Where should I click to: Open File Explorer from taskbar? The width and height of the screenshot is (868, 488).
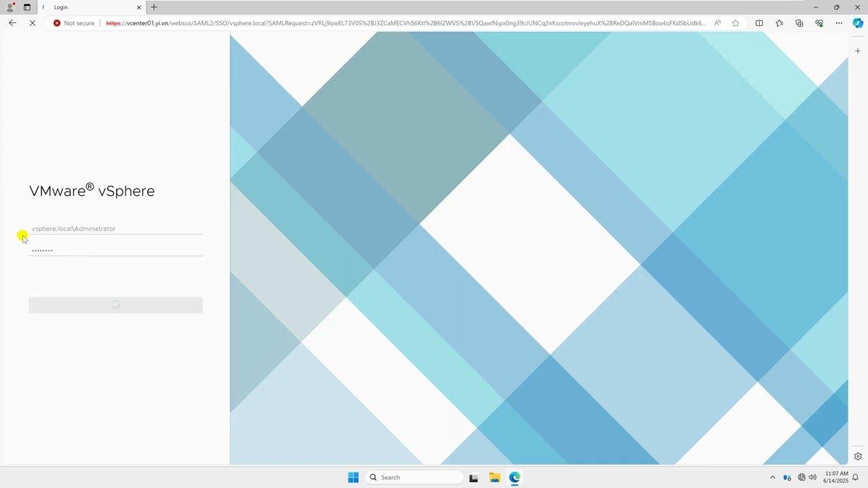[494, 477]
